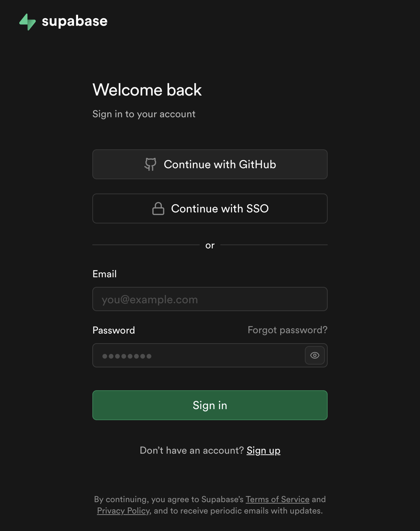Click the 'Sign in to your account' subtitle
This screenshot has width=420, height=531.
click(x=144, y=114)
